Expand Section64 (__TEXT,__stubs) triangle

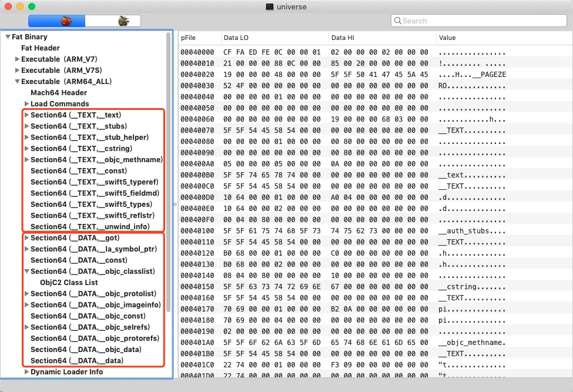[x=26, y=126]
